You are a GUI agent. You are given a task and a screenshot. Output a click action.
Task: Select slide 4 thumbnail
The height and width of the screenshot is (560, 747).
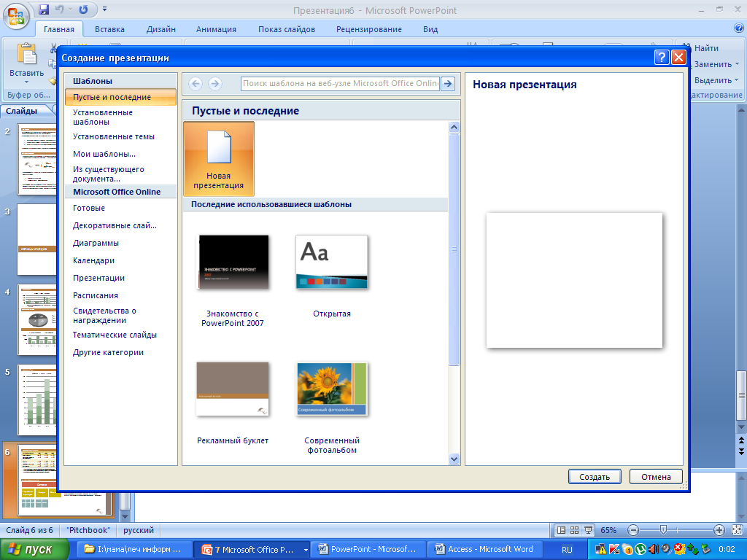[x=37, y=319]
